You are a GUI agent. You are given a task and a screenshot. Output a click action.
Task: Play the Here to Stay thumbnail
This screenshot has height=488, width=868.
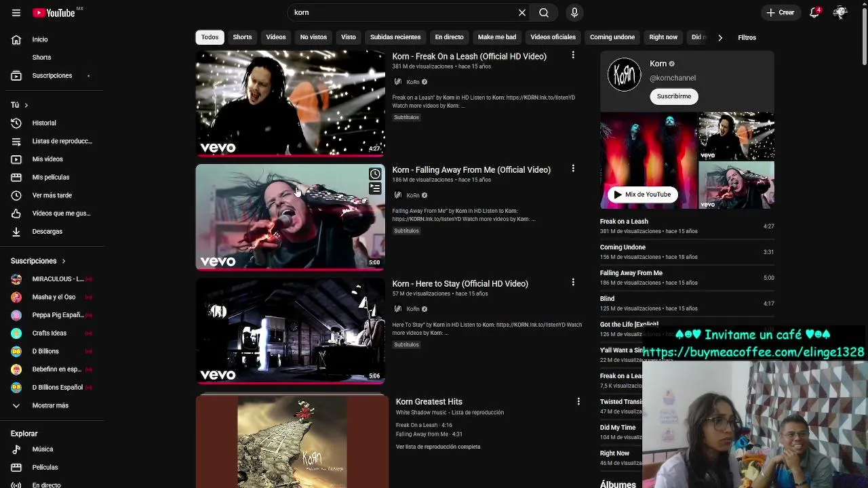(290, 331)
